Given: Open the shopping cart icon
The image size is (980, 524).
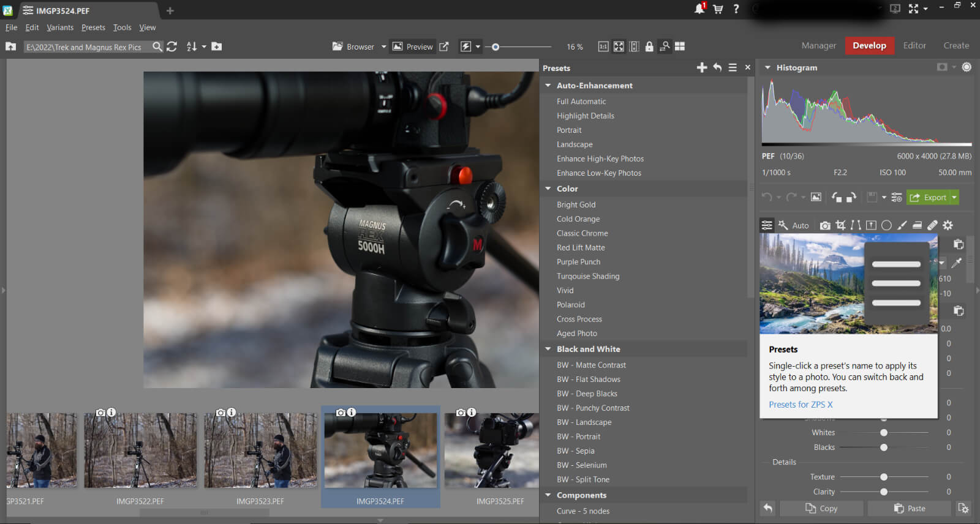Looking at the screenshot, I should pyautogui.click(x=718, y=9).
